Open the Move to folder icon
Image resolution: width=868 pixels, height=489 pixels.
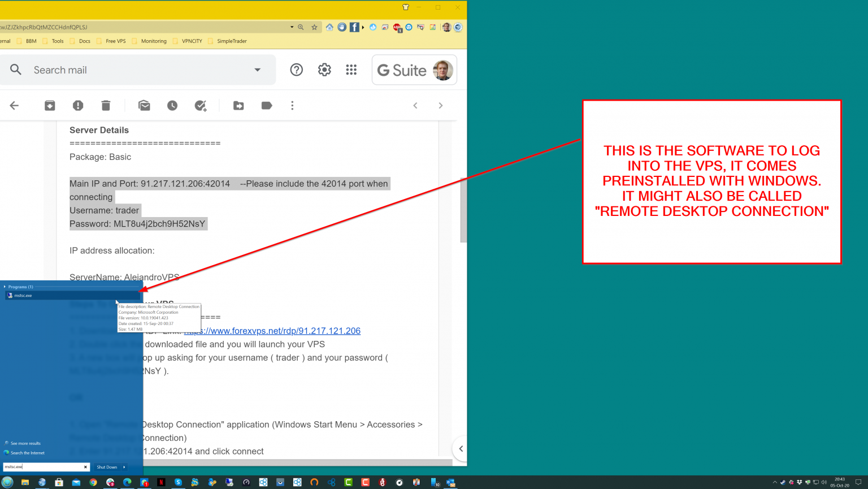[238, 106]
